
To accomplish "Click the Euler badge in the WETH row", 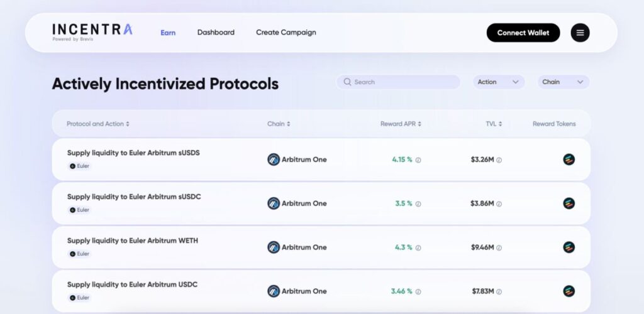I will (79, 254).
